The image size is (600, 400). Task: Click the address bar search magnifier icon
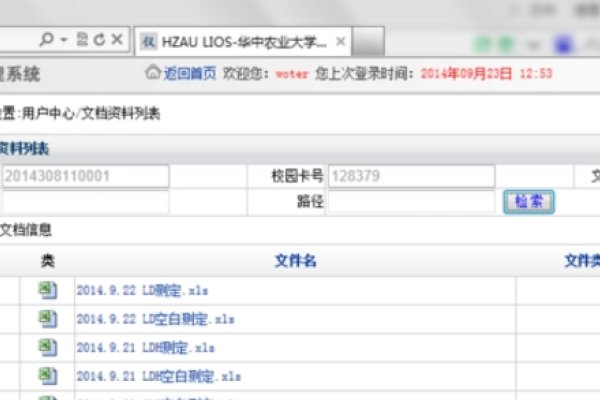[46, 39]
